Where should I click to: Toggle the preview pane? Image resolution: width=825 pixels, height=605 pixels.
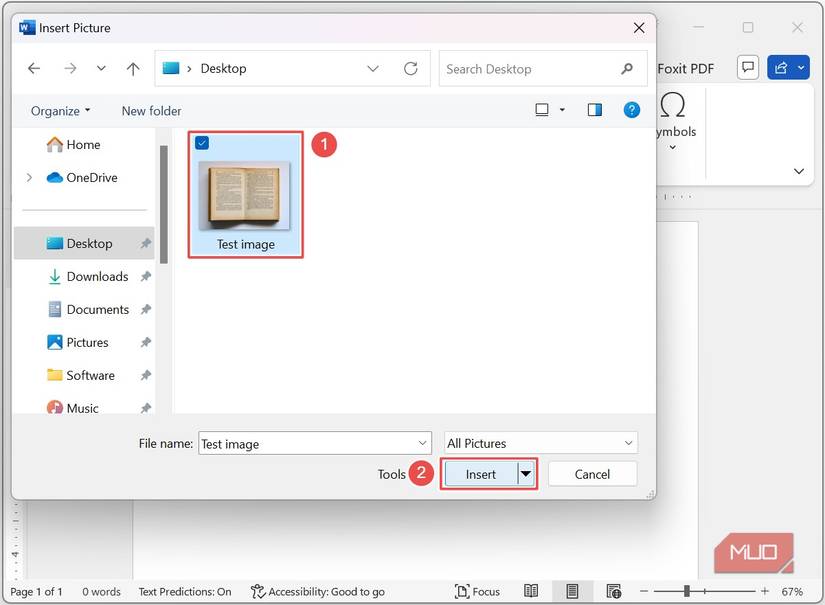click(595, 109)
